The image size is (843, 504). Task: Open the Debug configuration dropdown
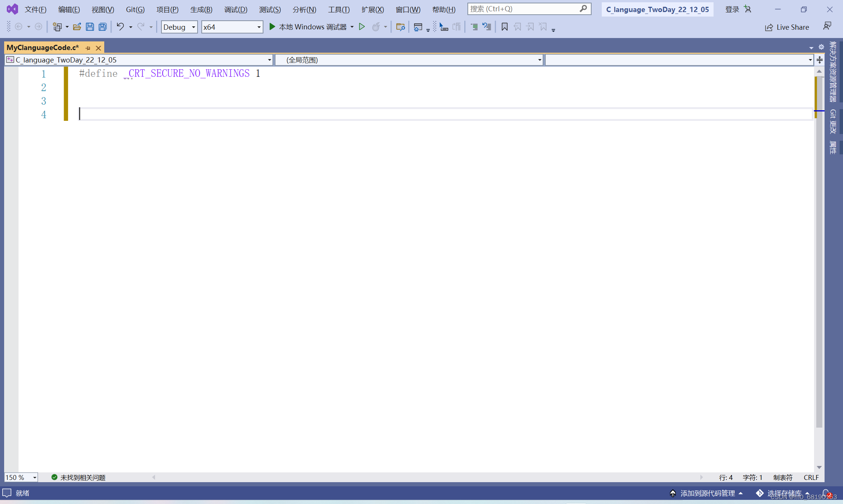click(x=179, y=27)
